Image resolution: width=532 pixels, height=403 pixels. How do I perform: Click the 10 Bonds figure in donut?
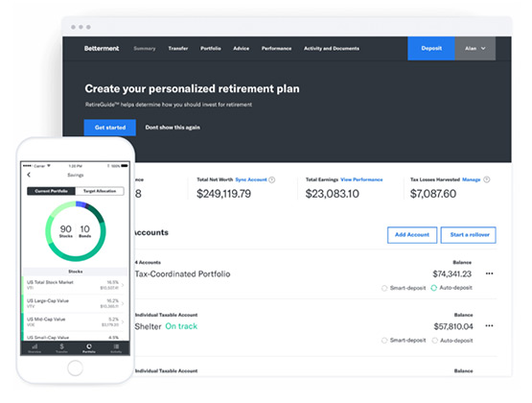tap(84, 231)
